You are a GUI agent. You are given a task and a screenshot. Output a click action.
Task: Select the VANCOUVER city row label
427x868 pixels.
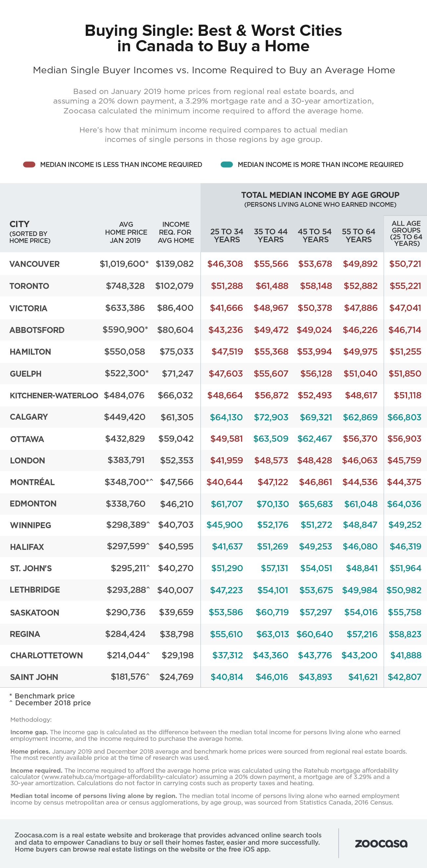34,264
